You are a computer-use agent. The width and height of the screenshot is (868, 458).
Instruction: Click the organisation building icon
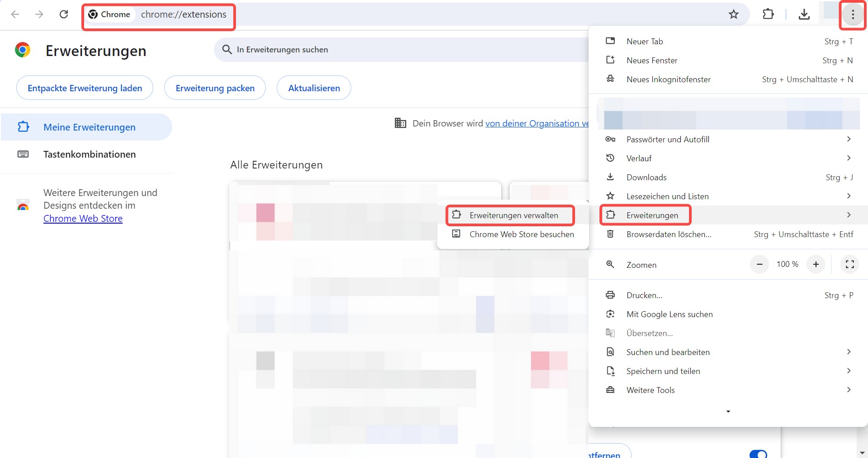click(x=401, y=123)
